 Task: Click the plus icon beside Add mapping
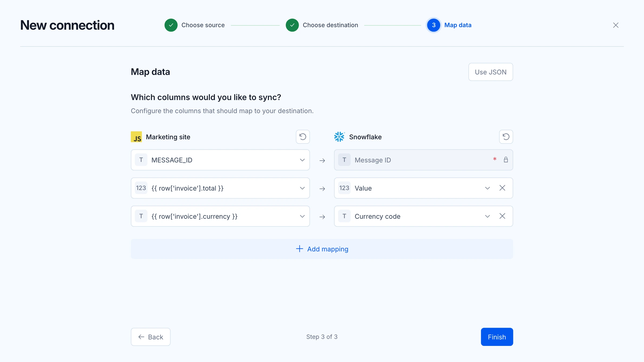(x=299, y=249)
